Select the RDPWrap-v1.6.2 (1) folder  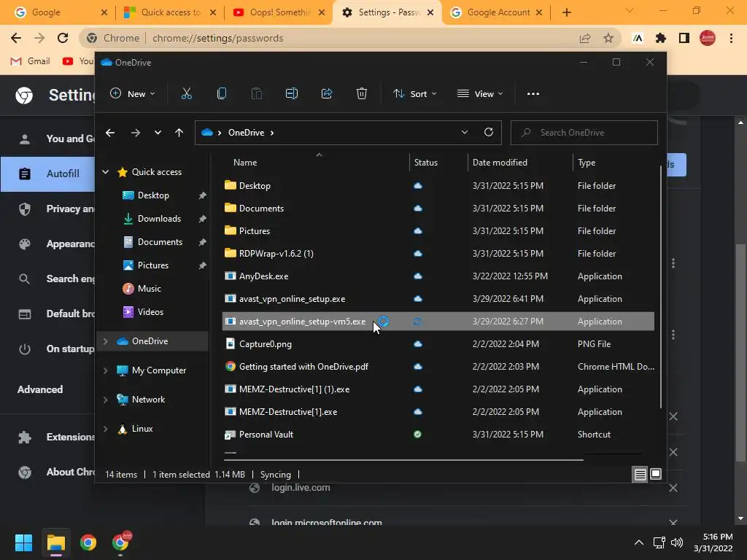[438, 253]
